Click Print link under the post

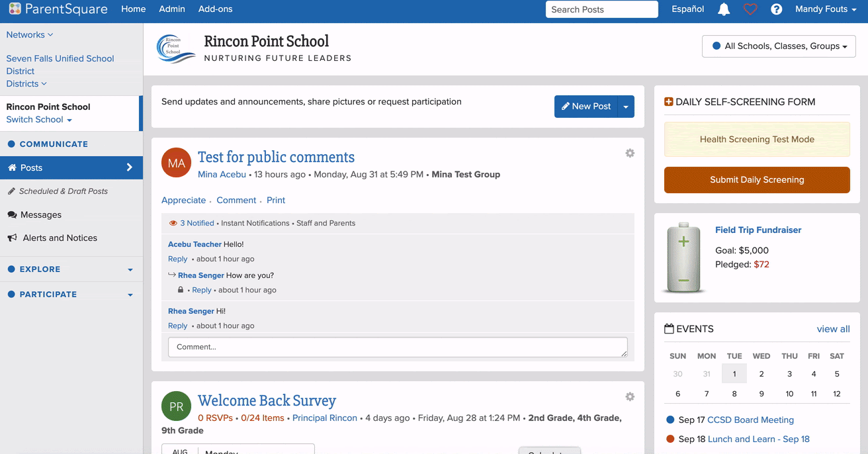click(276, 201)
